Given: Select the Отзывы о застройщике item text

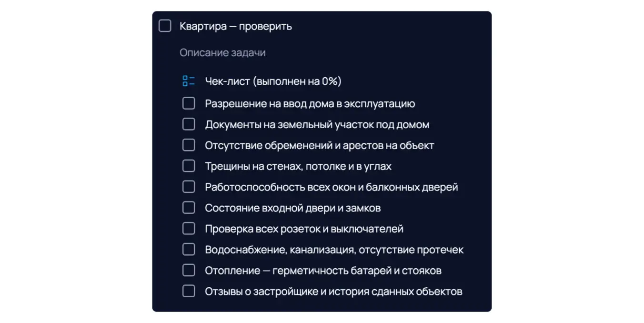Looking at the screenshot, I should [x=333, y=291].
